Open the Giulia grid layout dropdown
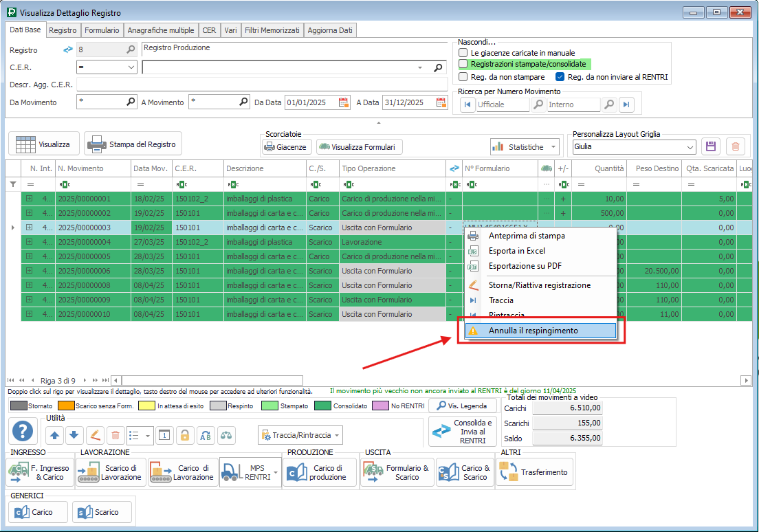759x532 pixels. click(690, 146)
